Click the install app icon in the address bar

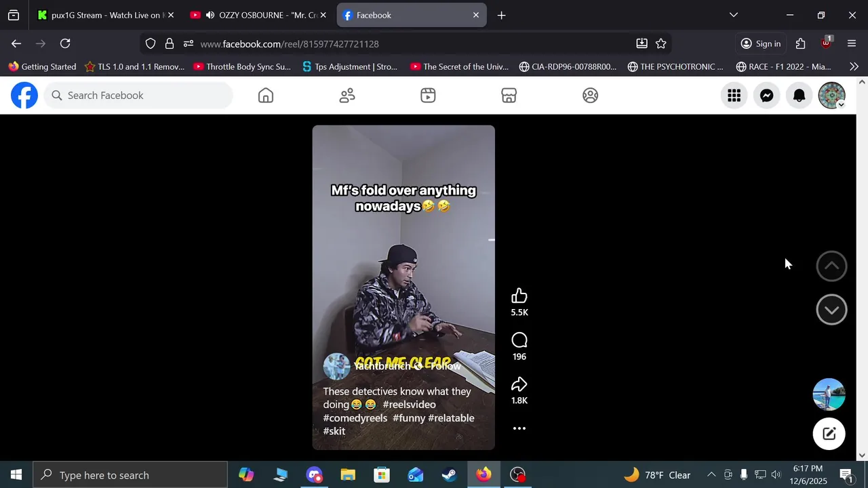tap(642, 43)
